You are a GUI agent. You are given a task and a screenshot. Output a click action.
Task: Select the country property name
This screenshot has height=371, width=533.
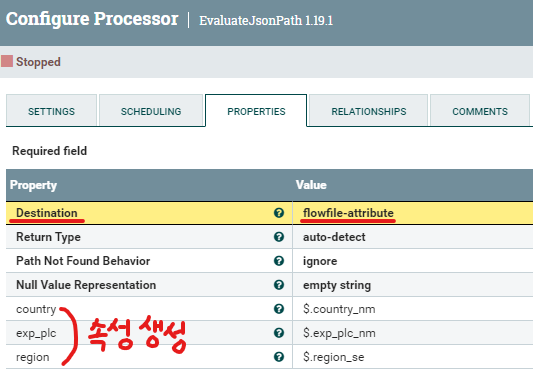[36, 309]
